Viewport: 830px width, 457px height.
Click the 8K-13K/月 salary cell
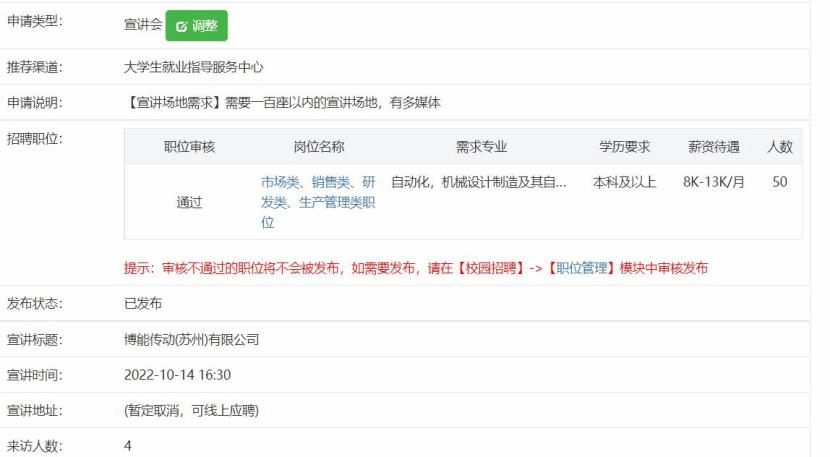point(712,184)
